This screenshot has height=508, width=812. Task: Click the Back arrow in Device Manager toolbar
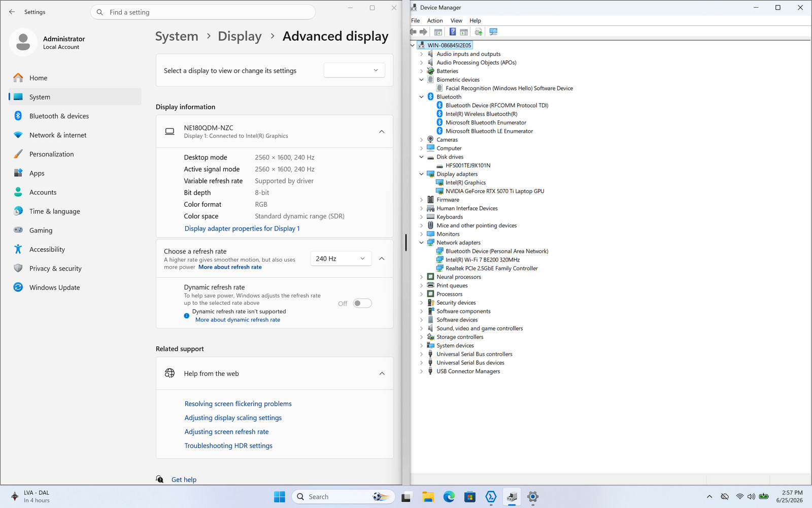(414, 32)
